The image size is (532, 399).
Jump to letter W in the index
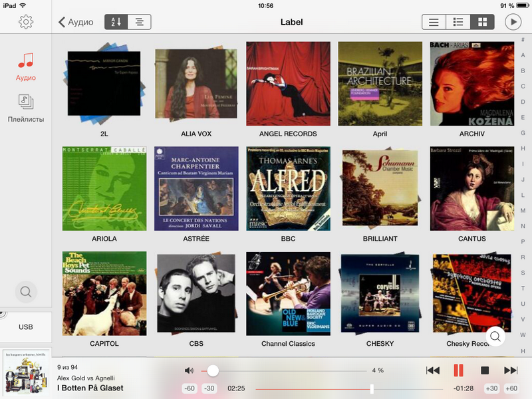coord(523,335)
